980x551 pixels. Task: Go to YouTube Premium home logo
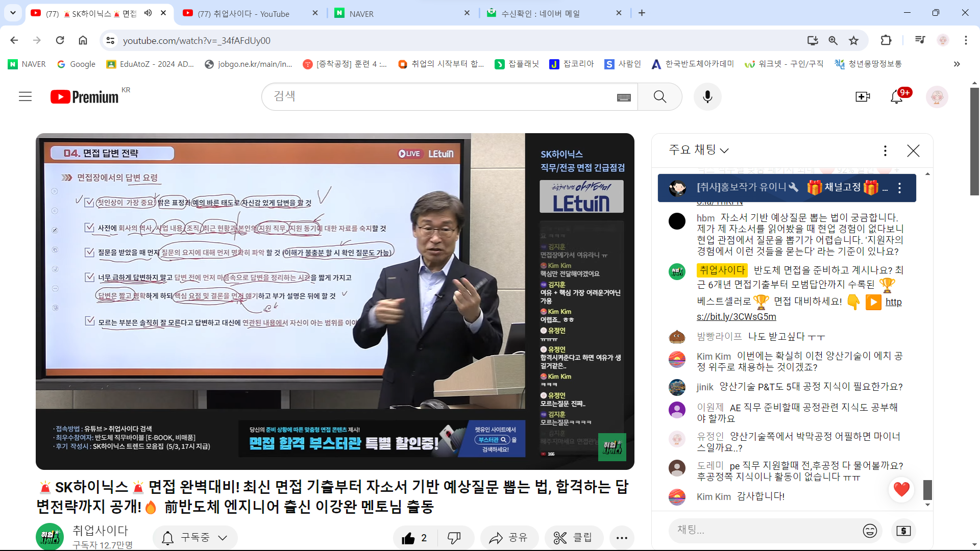point(85,96)
